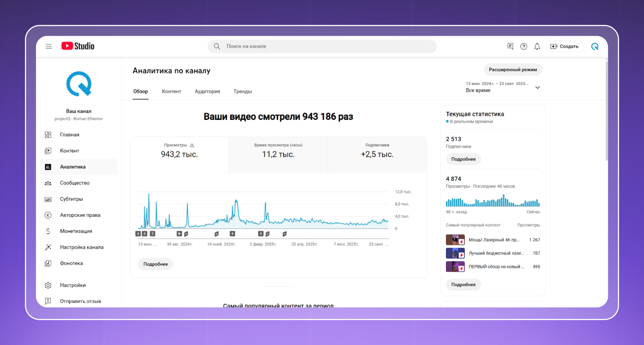Switch to the Тренды tab
The image size is (644, 345).
click(243, 91)
